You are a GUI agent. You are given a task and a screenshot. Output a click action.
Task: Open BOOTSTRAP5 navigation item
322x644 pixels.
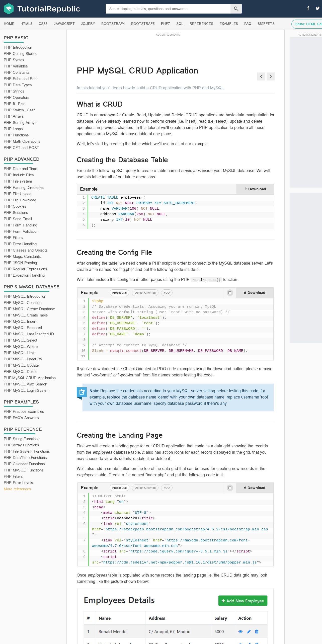tap(143, 24)
